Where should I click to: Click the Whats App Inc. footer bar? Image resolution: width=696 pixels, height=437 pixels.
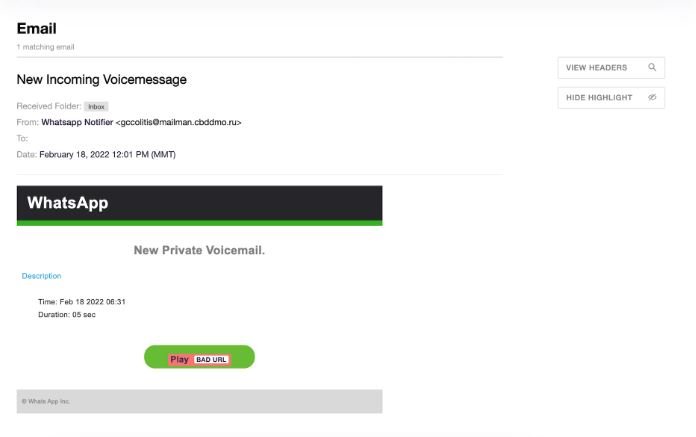[x=199, y=402]
